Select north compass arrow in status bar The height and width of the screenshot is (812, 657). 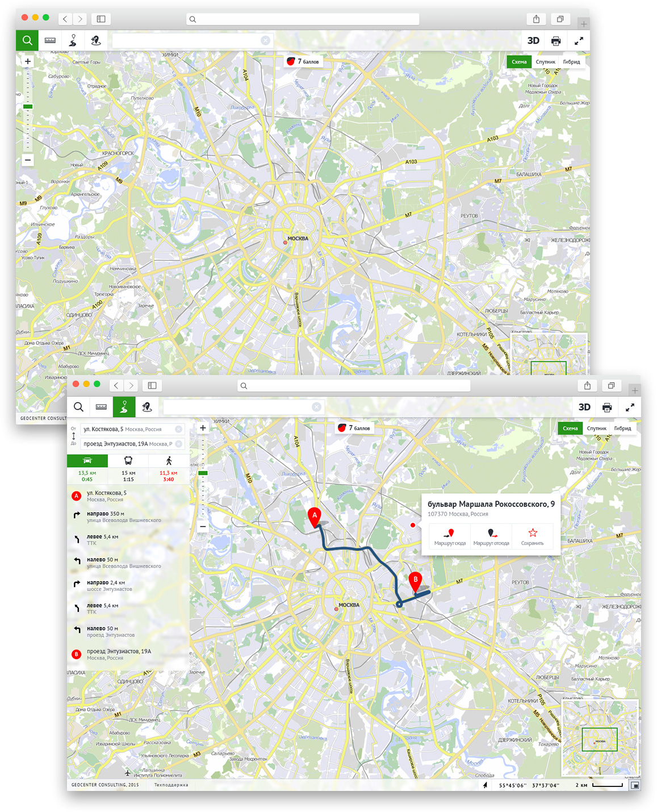coord(485,785)
